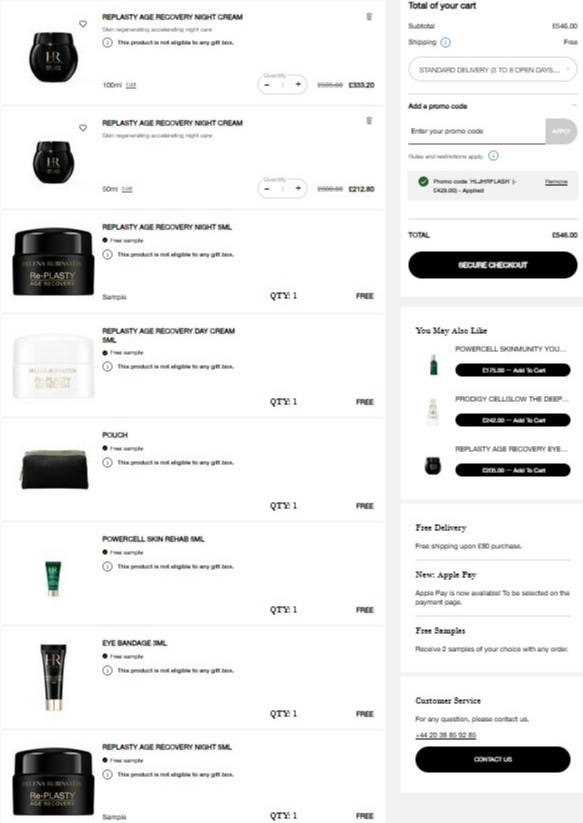Remove the applied promo code
This screenshot has width=583, height=823.
556,182
